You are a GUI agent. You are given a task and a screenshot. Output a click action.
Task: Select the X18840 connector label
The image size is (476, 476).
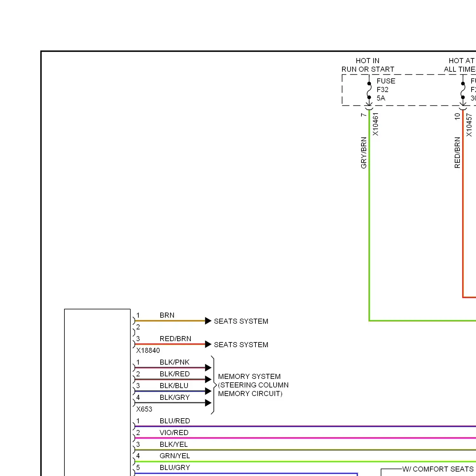[148, 350]
